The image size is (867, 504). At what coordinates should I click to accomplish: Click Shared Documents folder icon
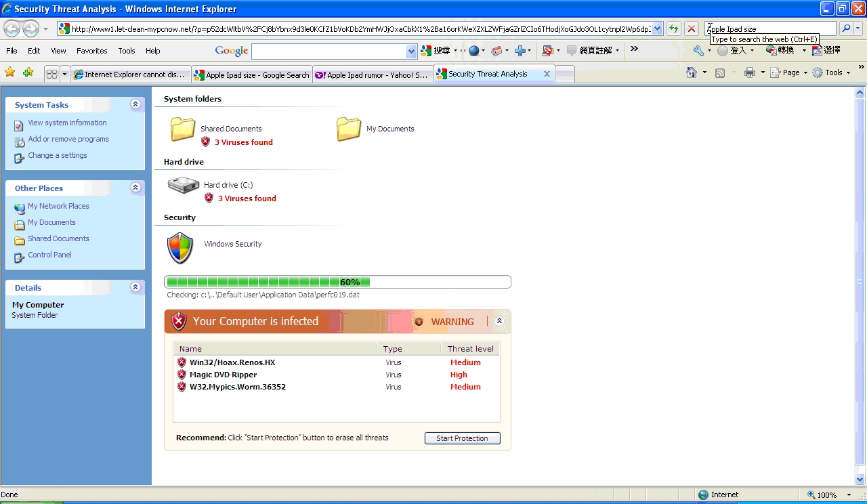tap(183, 129)
